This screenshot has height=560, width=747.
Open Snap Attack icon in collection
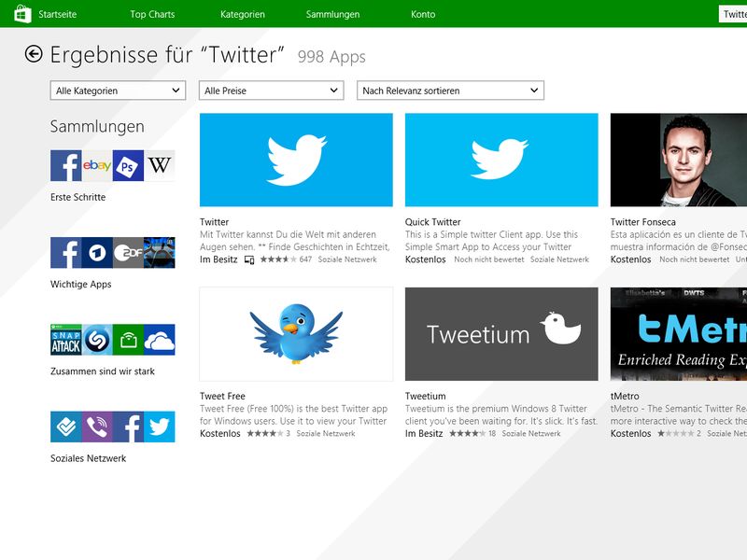click(65, 340)
